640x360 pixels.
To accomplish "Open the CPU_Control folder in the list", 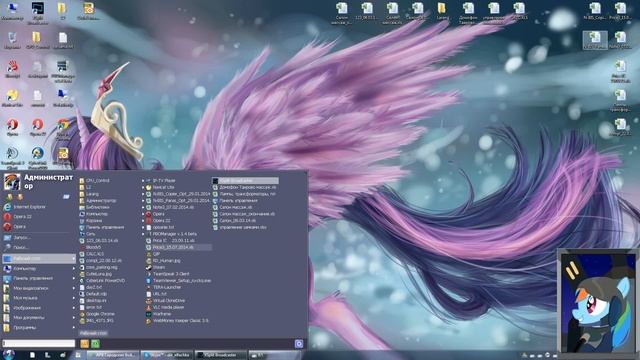I will pyautogui.click(x=94, y=180).
